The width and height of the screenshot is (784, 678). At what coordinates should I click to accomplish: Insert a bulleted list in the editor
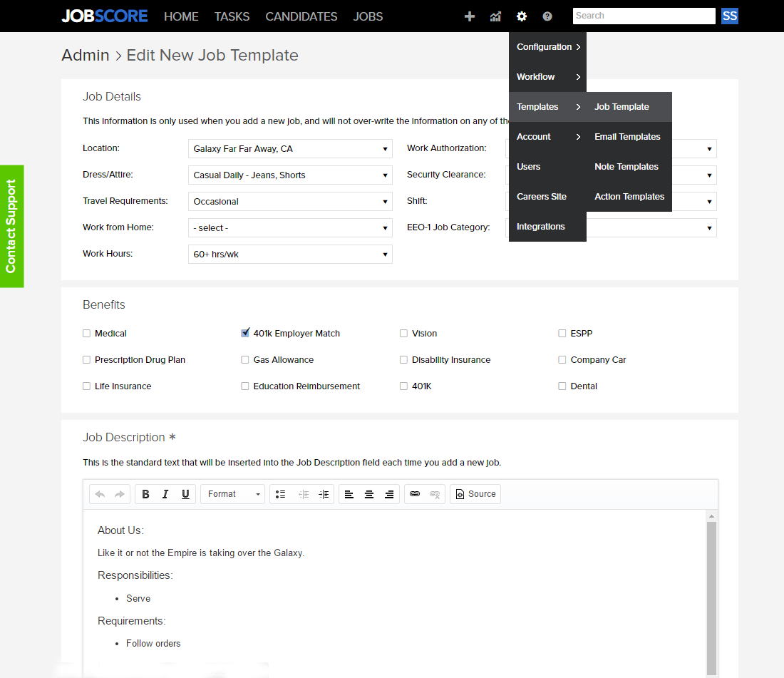pos(280,493)
